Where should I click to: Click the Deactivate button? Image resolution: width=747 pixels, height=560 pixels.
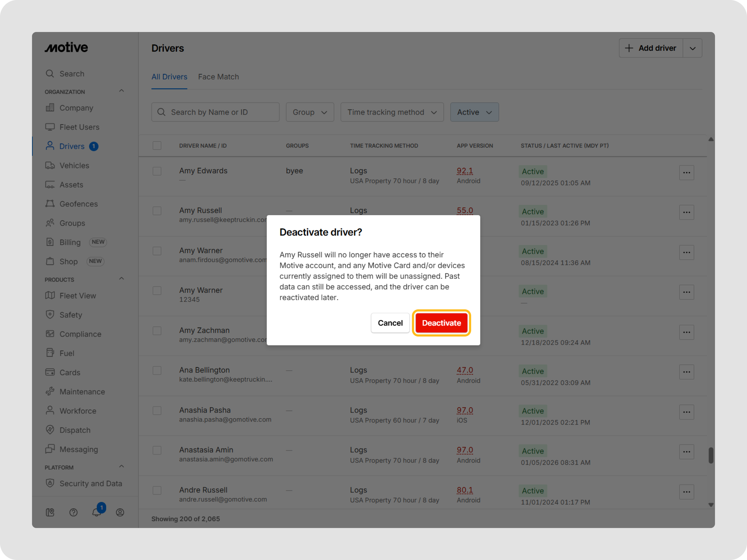click(x=441, y=323)
